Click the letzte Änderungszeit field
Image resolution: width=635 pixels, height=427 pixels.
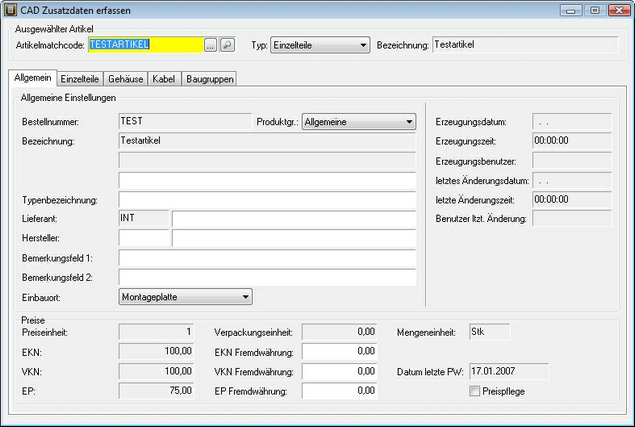click(572, 200)
